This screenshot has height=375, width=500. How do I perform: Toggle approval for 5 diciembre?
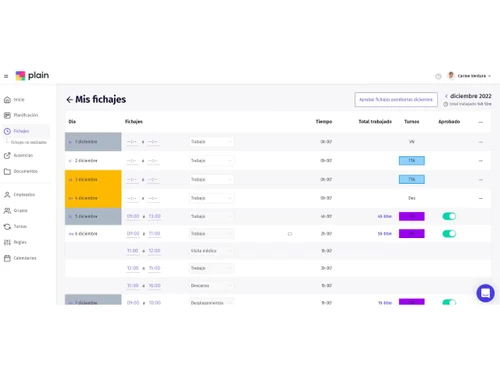click(449, 216)
